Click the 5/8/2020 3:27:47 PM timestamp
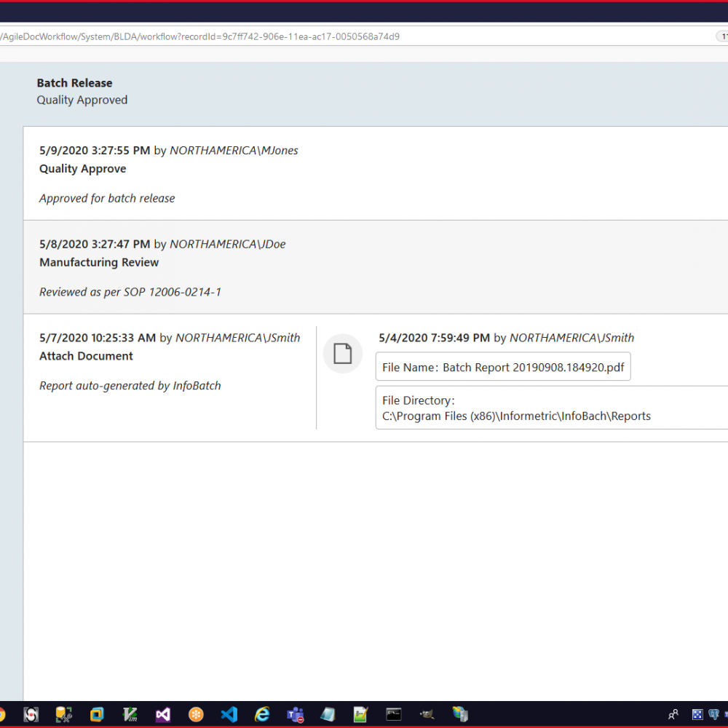The image size is (728, 728). point(95,244)
